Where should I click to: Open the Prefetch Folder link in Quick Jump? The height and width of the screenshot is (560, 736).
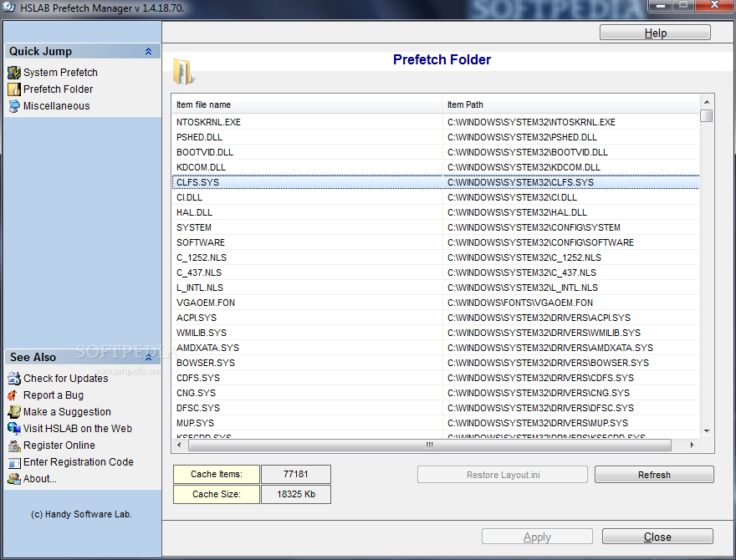(59, 89)
